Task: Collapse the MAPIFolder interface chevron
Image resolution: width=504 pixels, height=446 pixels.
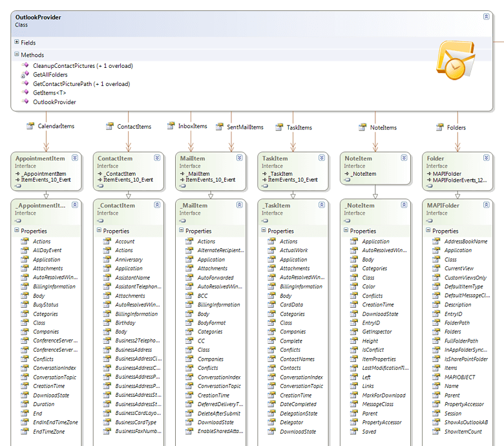Action: pos(486,204)
